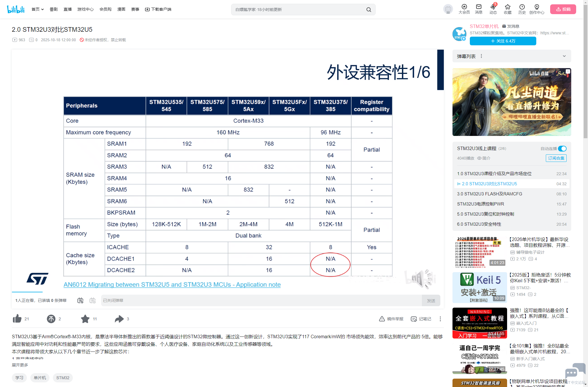Click the thumbs-up like icon
The height and width of the screenshot is (387, 588).
point(17,319)
